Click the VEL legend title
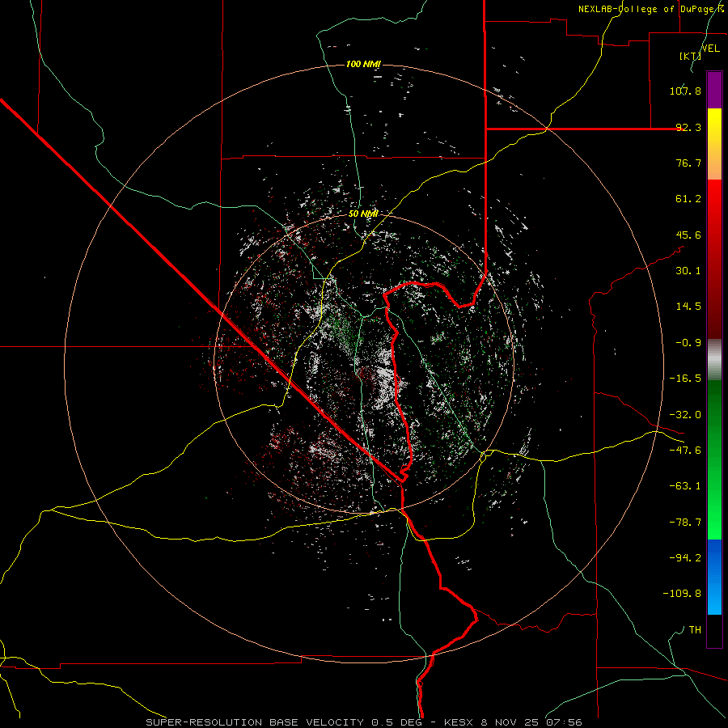Image resolution: width=728 pixels, height=728 pixels. pos(710,48)
